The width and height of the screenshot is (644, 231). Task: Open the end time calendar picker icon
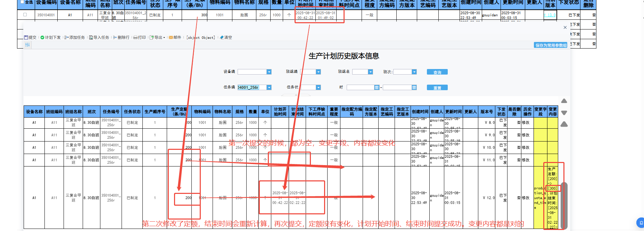click(x=414, y=87)
